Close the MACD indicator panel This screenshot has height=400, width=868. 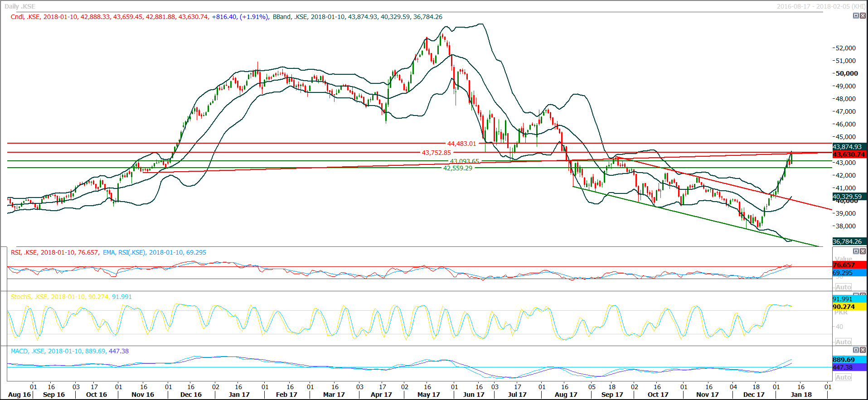click(863, 350)
